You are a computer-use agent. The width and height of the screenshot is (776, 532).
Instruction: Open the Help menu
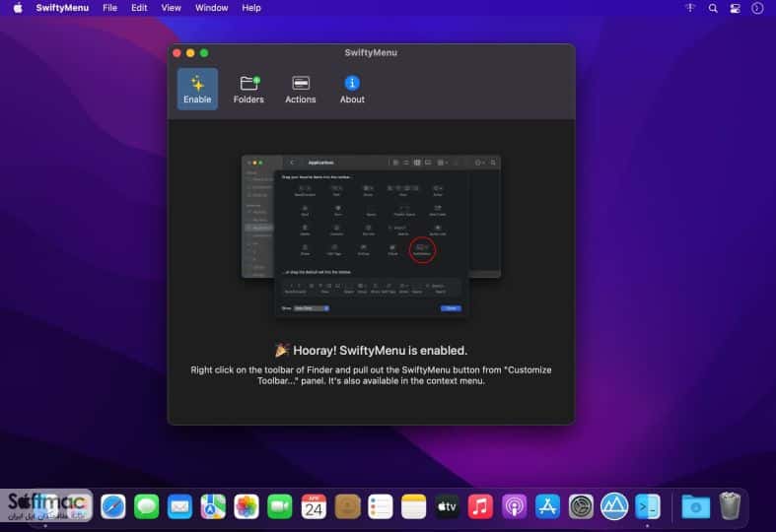(x=251, y=8)
